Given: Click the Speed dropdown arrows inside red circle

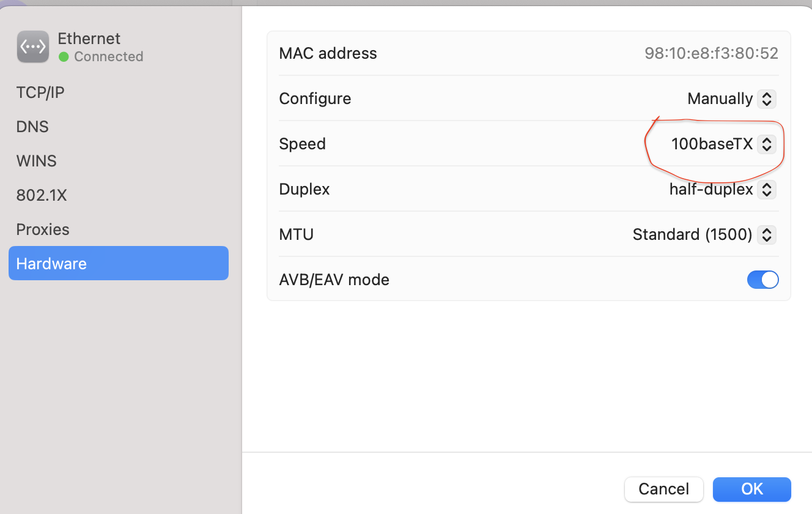Looking at the screenshot, I should 767,144.
